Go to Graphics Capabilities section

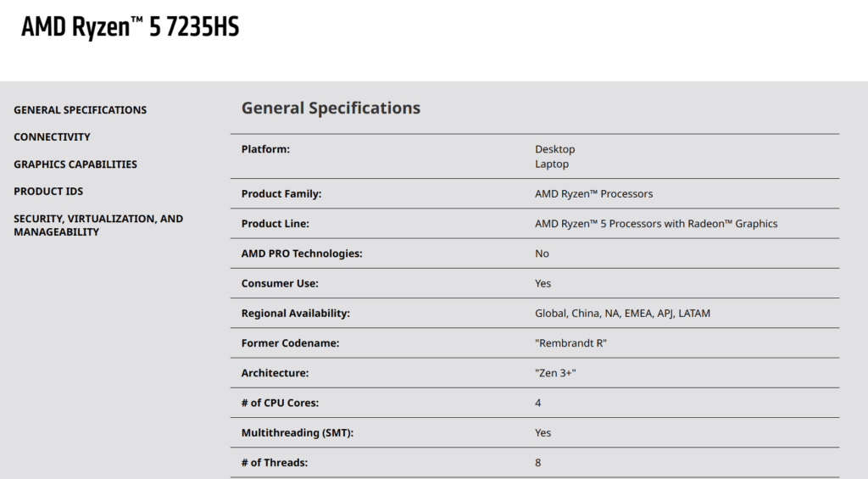coord(75,164)
